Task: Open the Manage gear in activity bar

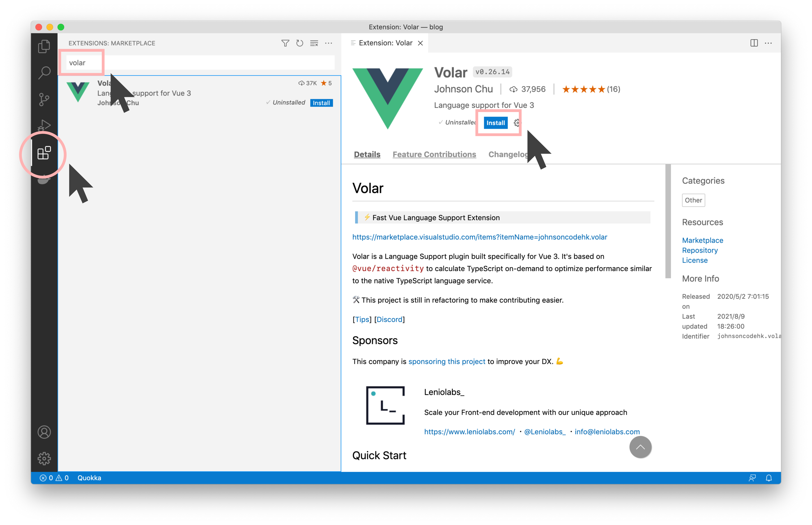Action: (x=44, y=458)
